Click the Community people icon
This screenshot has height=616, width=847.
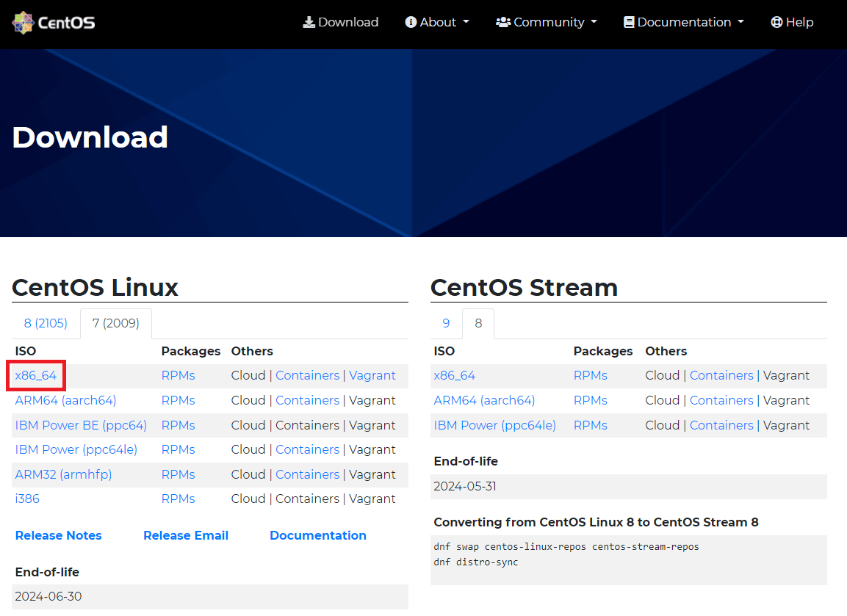(x=502, y=22)
